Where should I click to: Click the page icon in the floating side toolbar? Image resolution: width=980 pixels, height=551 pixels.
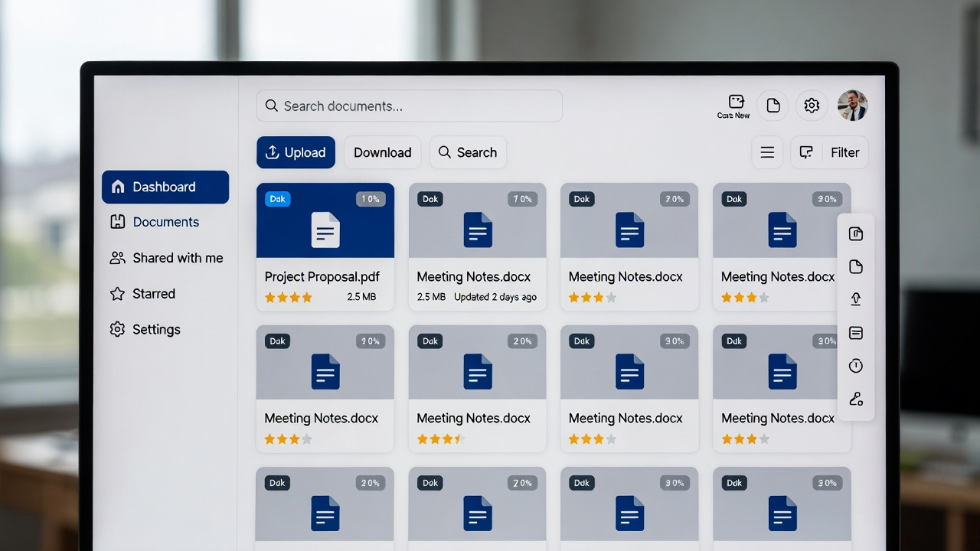856,266
